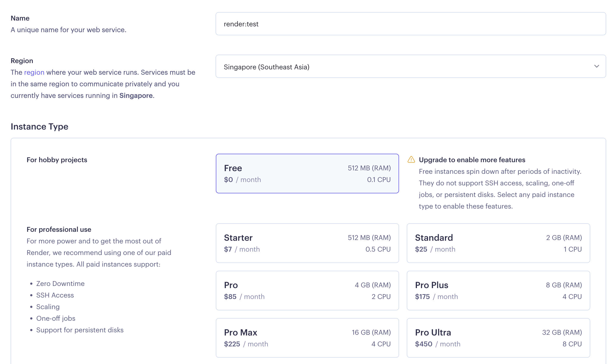The image size is (611, 364).
Task: Click the Name input field
Action: [410, 24]
